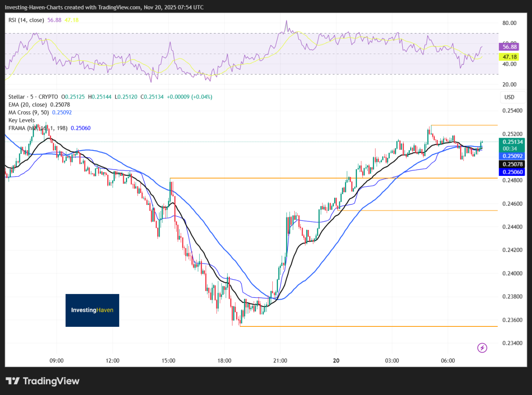Open the USD currency selector
The height and width of the screenshot is (395, 532).
(x=509, y=97)
